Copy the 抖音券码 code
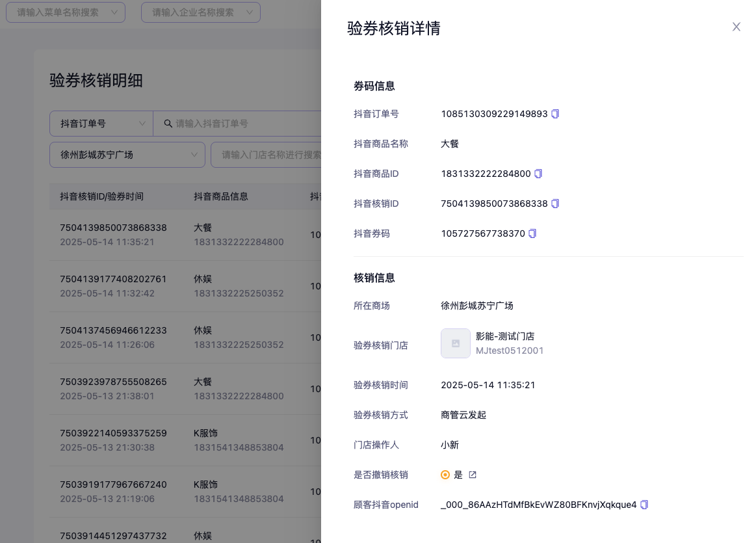 tap(532, 233)
